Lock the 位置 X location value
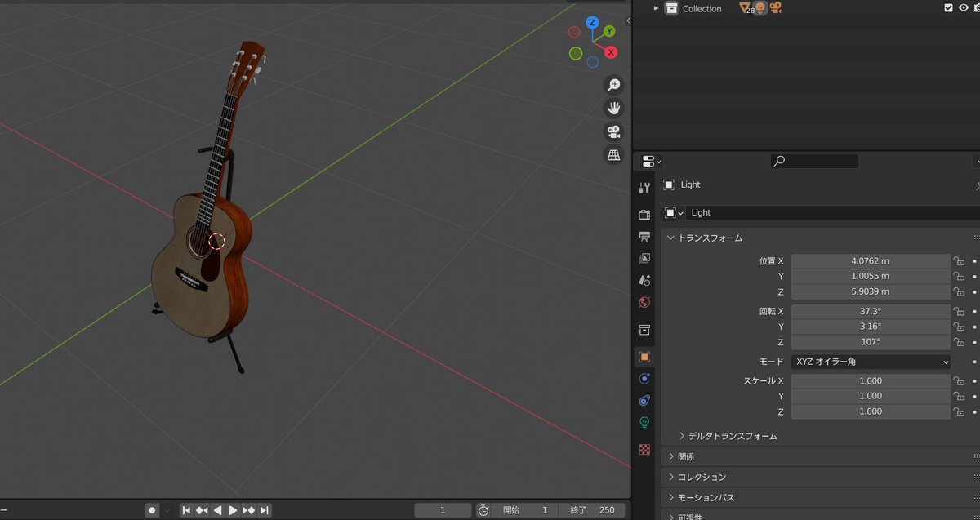The image size is (980, 520). point(958,260)
